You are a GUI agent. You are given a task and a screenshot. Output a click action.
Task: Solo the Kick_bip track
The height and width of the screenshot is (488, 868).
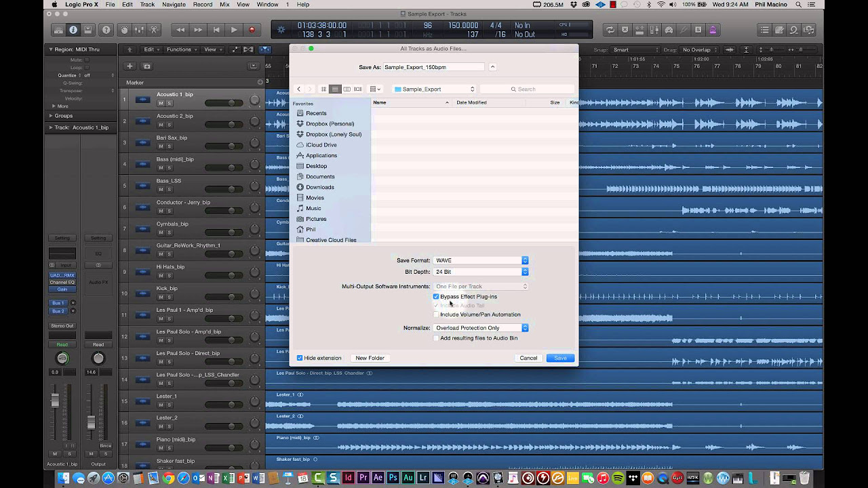[x=169, y=297]
